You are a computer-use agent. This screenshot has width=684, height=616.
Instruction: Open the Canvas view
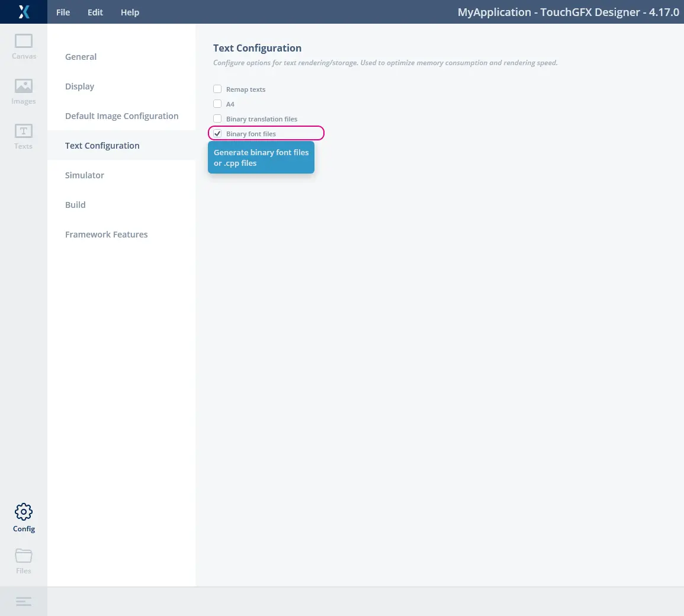[x=24, y=46]
